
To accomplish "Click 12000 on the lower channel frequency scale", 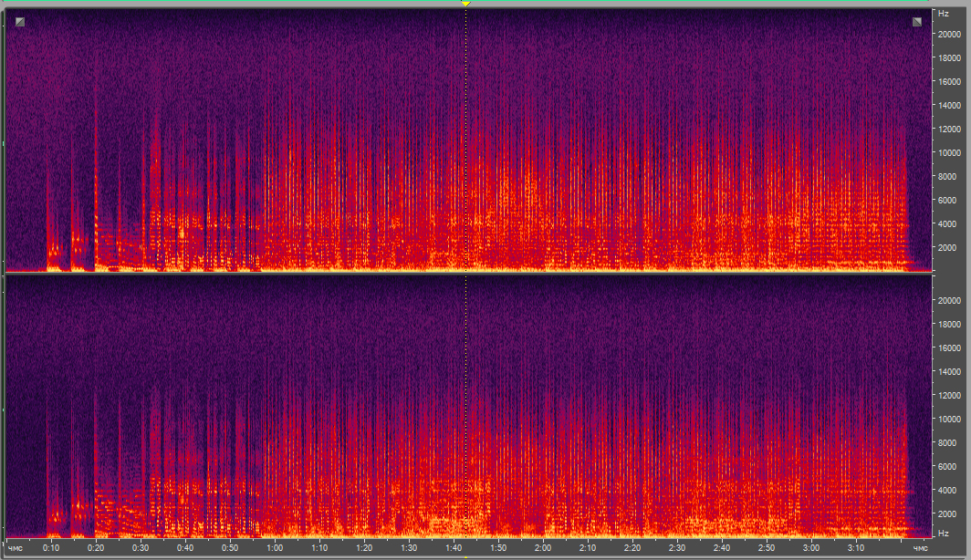I will pyautogui.click(x=949, y=396).
